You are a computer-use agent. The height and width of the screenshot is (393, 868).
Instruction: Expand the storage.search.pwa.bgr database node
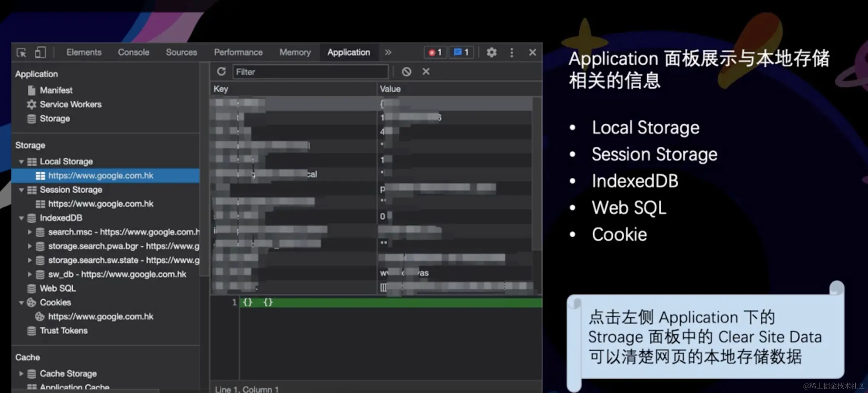click(x=30, y=246)
